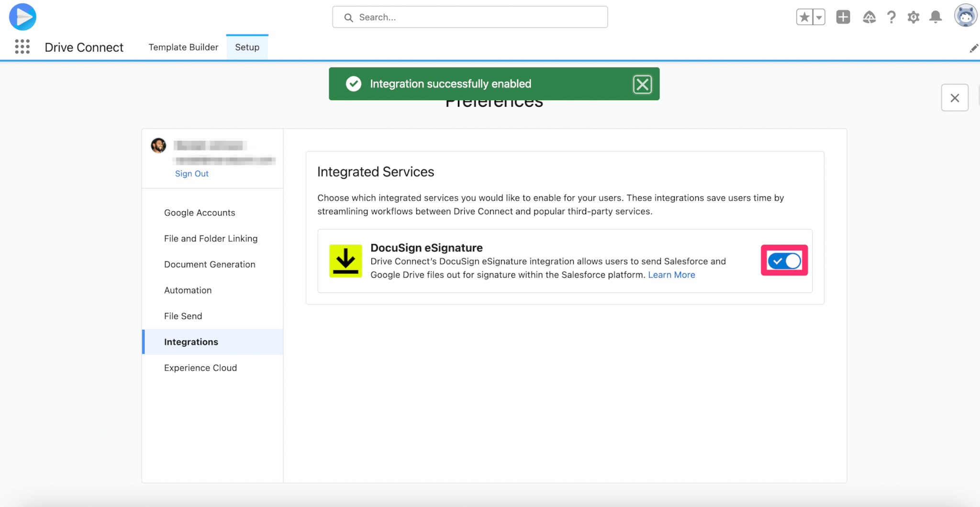
Task: Click the search magnifier icon
Action: click(349, 18)
